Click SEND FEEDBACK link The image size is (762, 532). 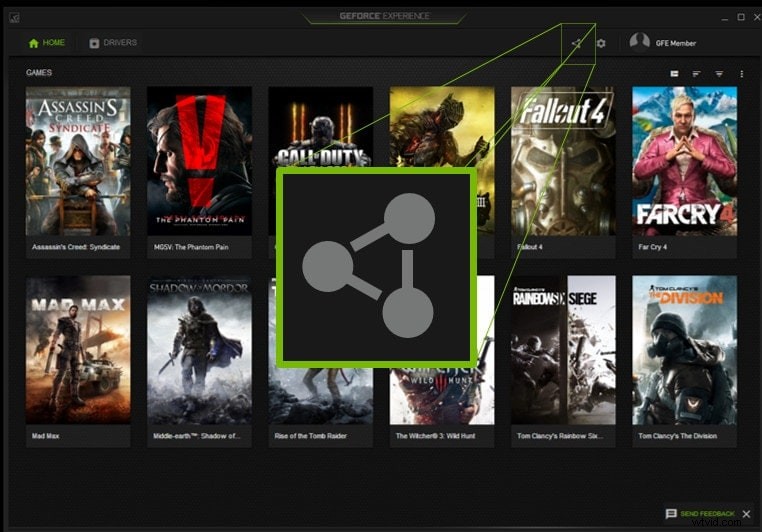click(708, 514)
